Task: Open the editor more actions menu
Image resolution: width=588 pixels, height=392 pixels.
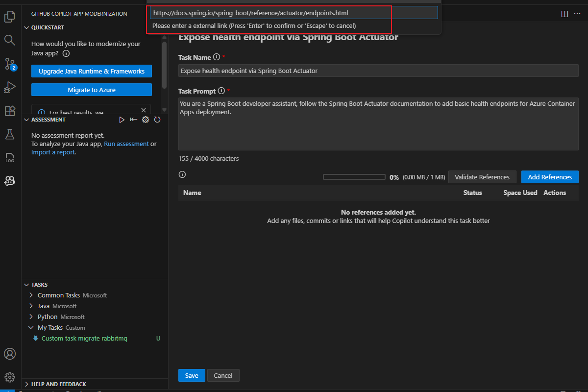Action: (577, 14)
